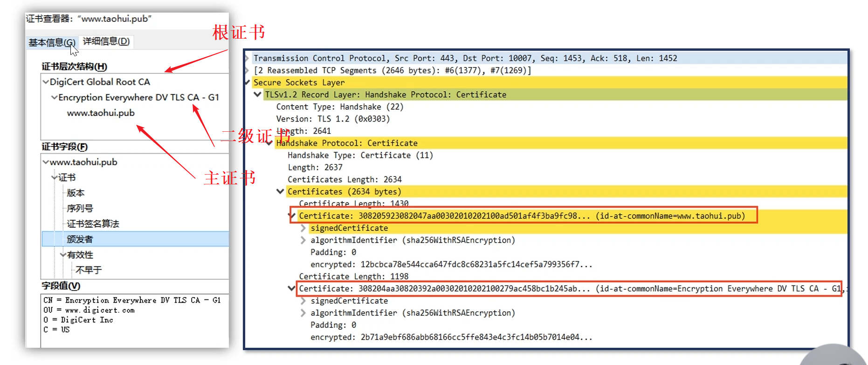Select Certificates Length: 2634 line
This screenshot has height=365, width=868.
tap(344, 179)
